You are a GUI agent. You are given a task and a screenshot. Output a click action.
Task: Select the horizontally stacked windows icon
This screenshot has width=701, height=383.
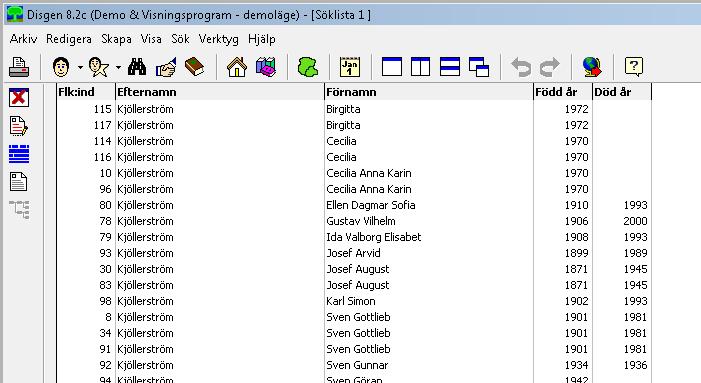[450, 67]
